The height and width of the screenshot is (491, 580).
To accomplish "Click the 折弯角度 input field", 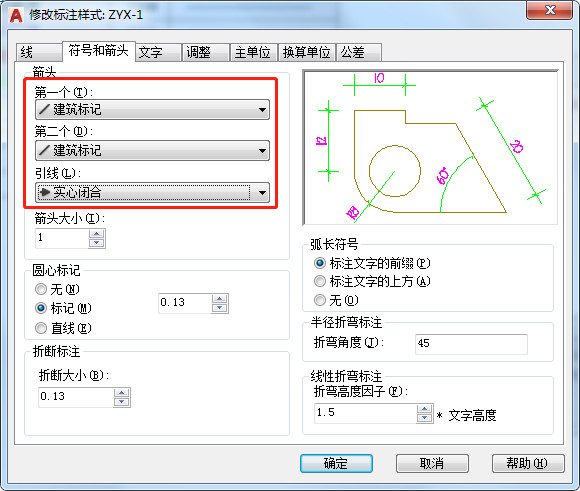I will click(x=471, y=344).
